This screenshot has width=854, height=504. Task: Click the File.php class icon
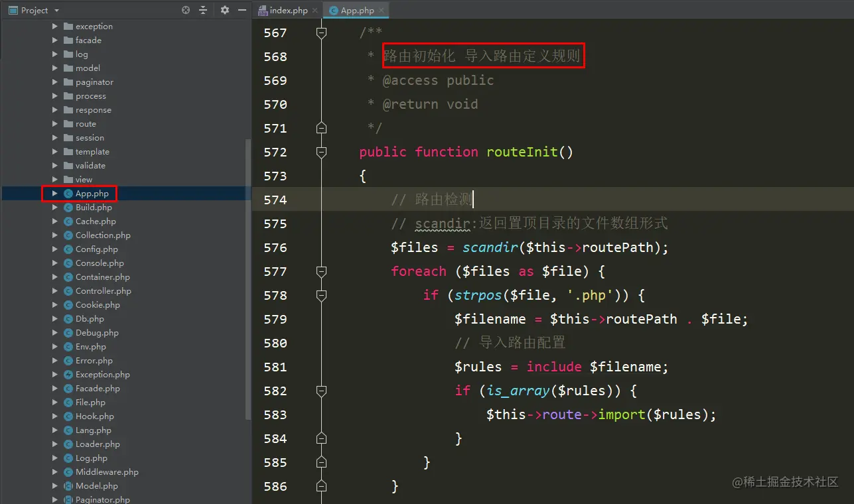(68, 403)
